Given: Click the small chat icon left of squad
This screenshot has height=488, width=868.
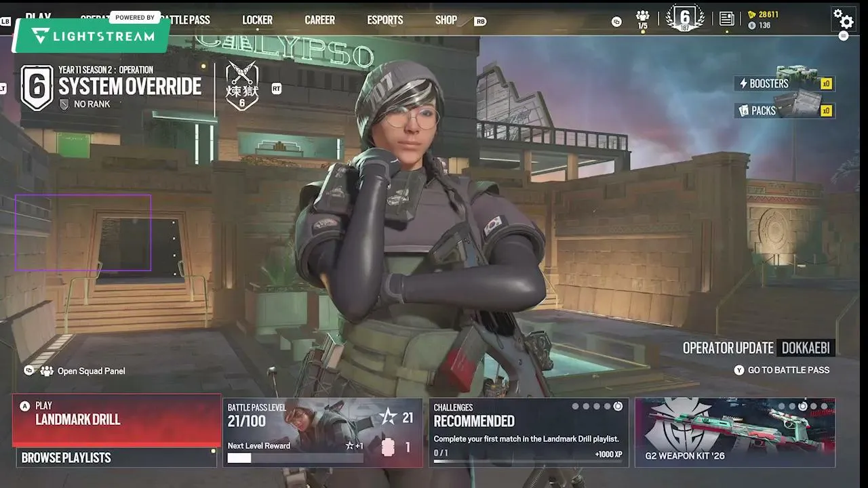Looking at the screenshot, I should click(x=616, y=21).
